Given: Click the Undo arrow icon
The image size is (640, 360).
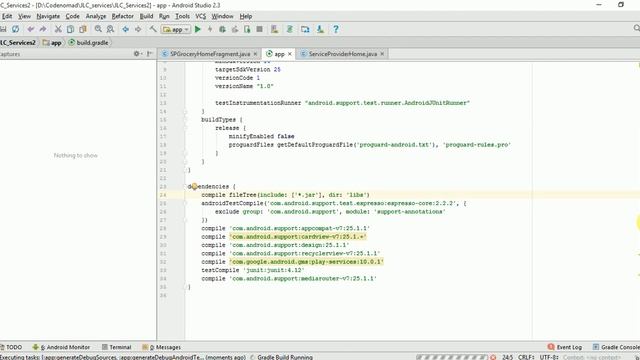Looking at the screenshot, I should [x=30, y=29].
